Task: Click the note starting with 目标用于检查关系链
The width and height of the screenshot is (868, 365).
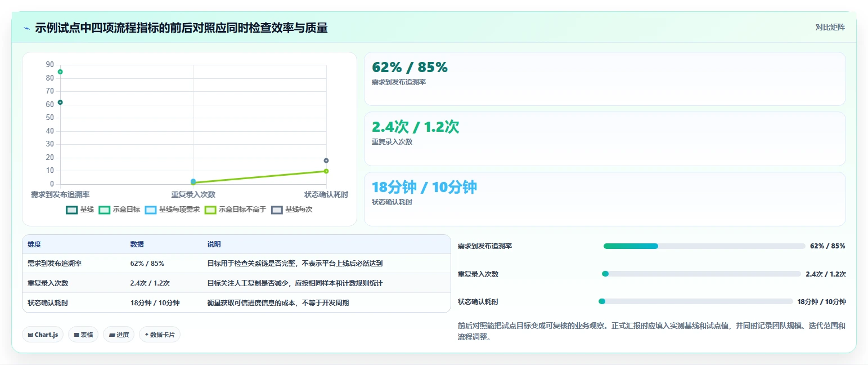Action: [x=295, y=263]
